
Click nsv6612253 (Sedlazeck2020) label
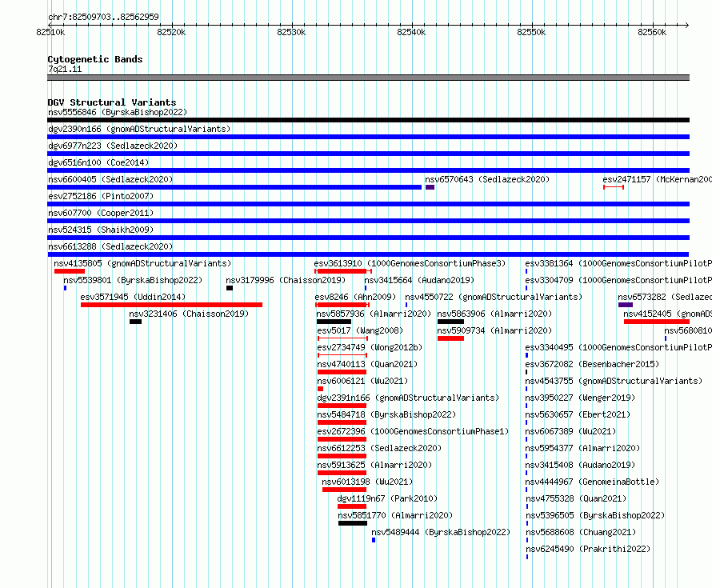coord(379,448)
